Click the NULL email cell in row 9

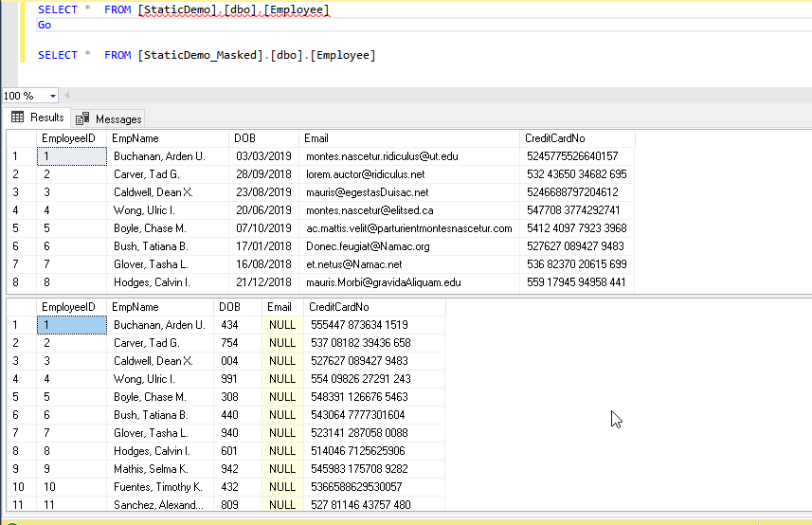click(x=281, y=469)
